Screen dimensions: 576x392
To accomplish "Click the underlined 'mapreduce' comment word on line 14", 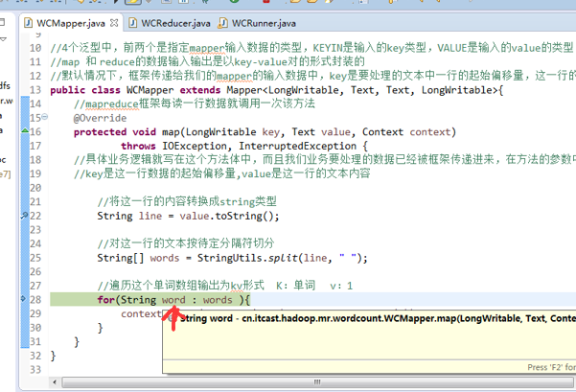I will pyautogui.click(x=112, y=104).
